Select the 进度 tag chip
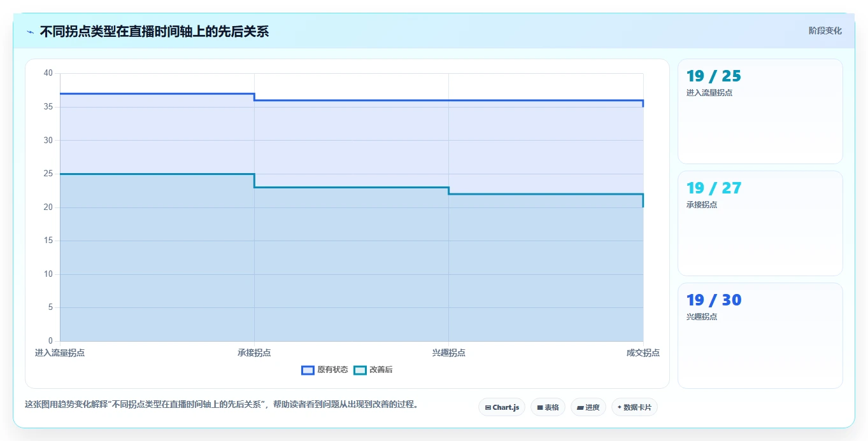Viewport: 868px width, 441px height. coord(588,407)
